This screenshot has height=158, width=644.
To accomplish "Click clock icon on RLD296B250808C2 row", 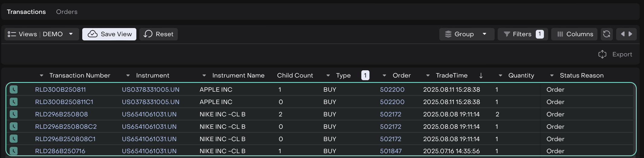I will tap(14, 126).
